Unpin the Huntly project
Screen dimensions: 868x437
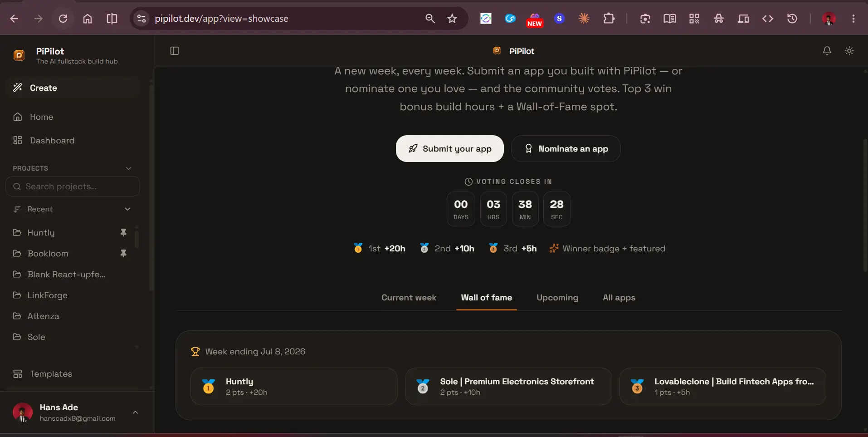click(x=123, y=232)
